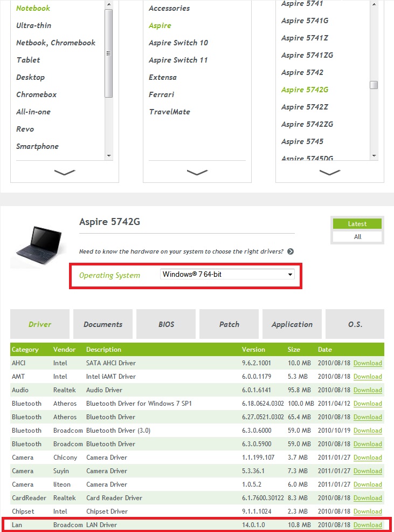Download the SATA AHCI Driver
The width and height of the screenshot is (394, 532).
click(368, 363)
